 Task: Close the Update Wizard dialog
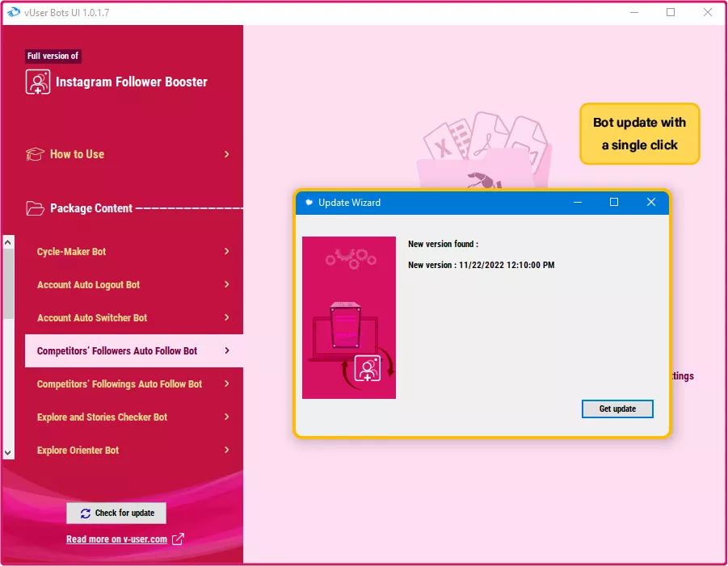[651, 203]
